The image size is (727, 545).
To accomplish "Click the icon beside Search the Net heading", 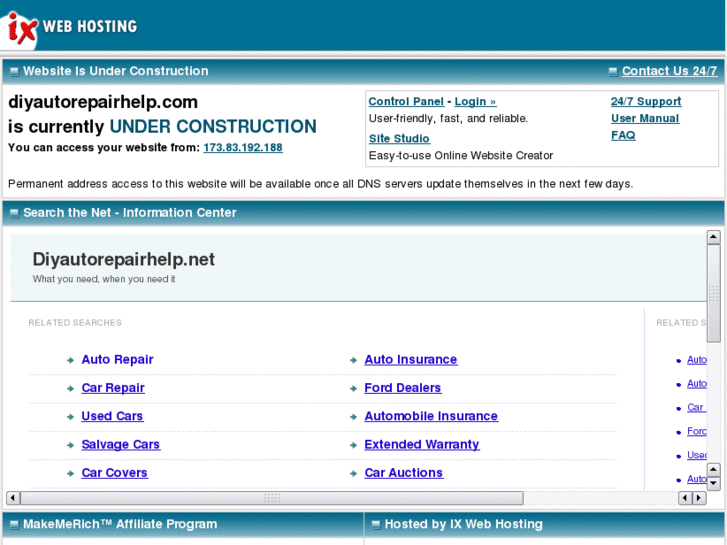I will [x=14, y=213].
